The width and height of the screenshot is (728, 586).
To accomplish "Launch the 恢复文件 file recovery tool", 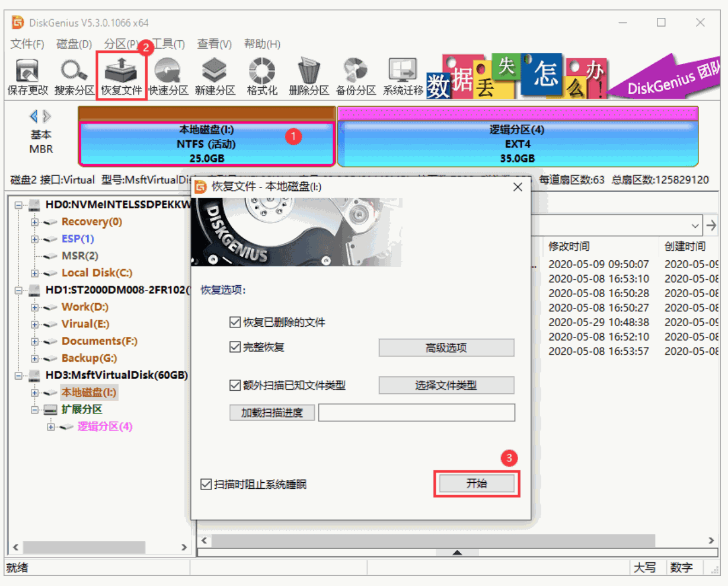I will [122, 77].
